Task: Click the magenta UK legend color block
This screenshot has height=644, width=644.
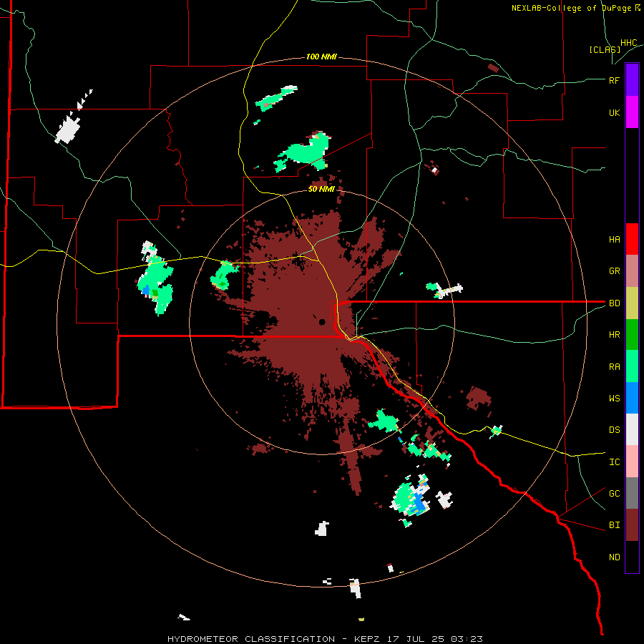Action: [632, 112]
